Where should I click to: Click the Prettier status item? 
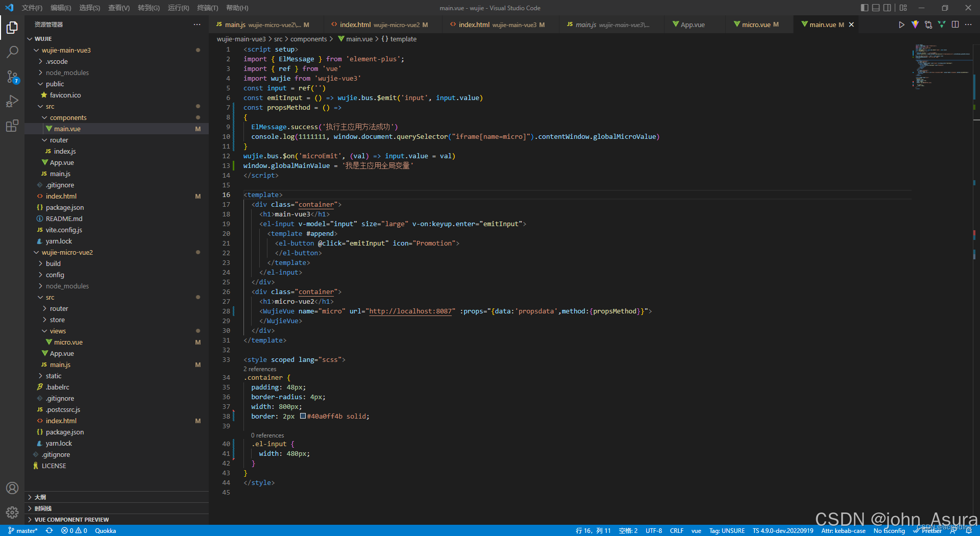928,530
